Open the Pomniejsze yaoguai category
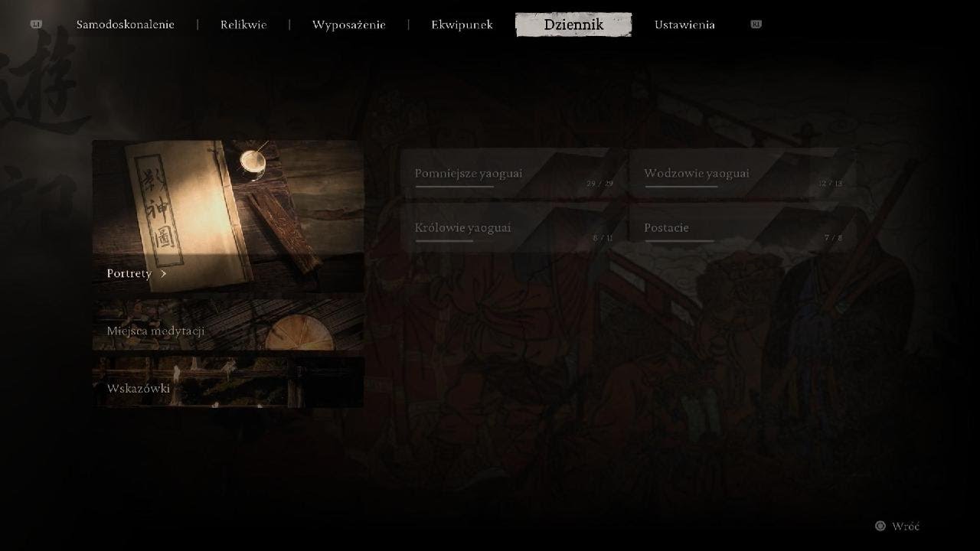Image resolution: width=980 pixels, height=551 pixels. [x=515, y=174]
